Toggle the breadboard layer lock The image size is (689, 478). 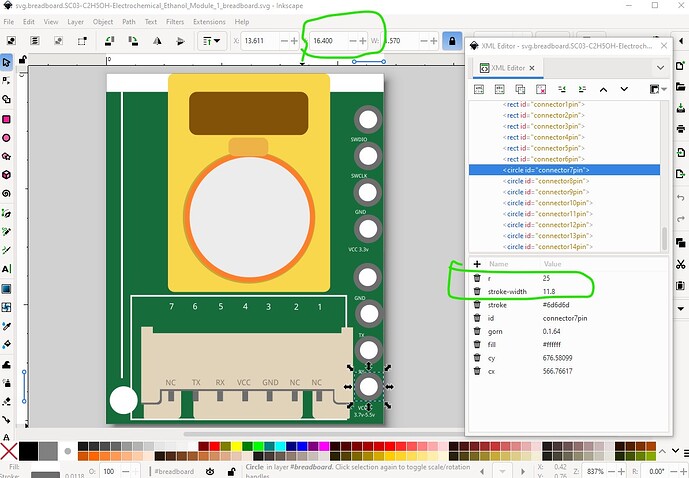pos(232,470)
